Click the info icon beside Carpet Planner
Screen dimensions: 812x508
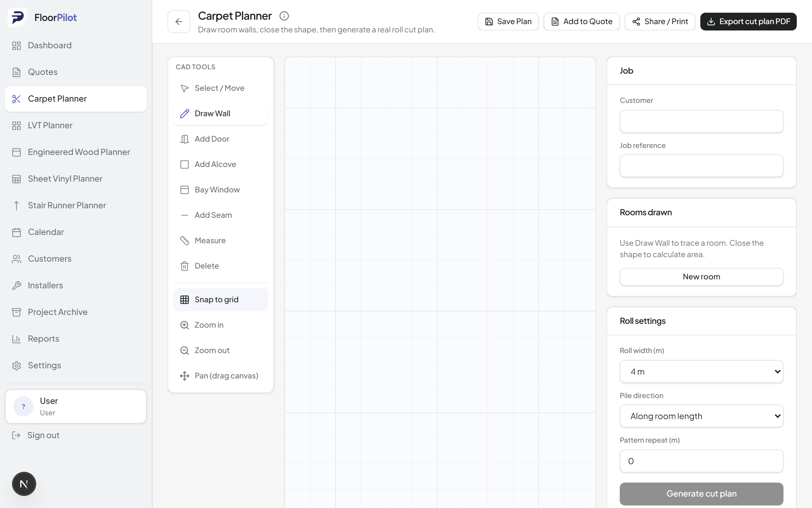point(284,16)
